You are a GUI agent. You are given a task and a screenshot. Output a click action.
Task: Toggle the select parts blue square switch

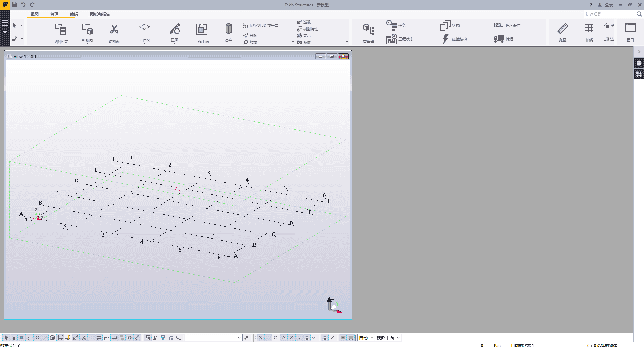22,338
